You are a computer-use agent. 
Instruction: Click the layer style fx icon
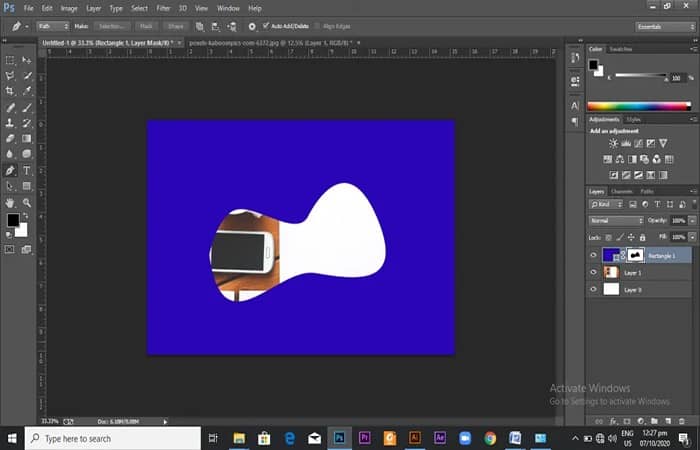(613, 421)
